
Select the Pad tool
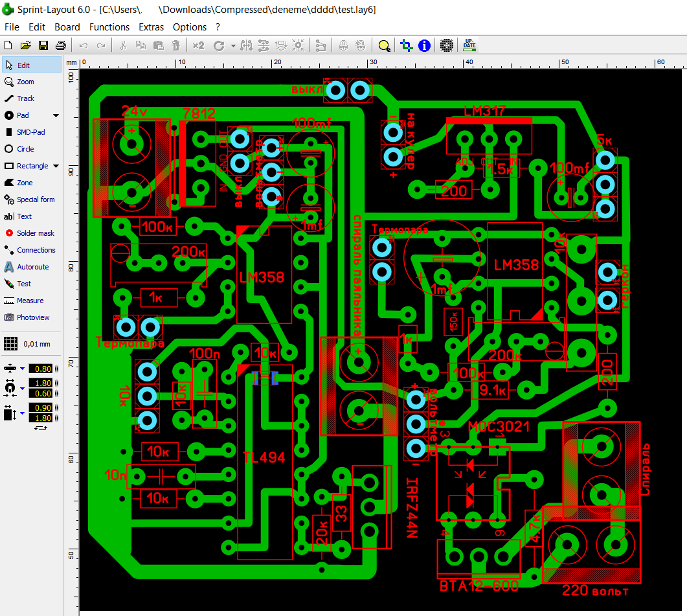(x=27, y=115)
